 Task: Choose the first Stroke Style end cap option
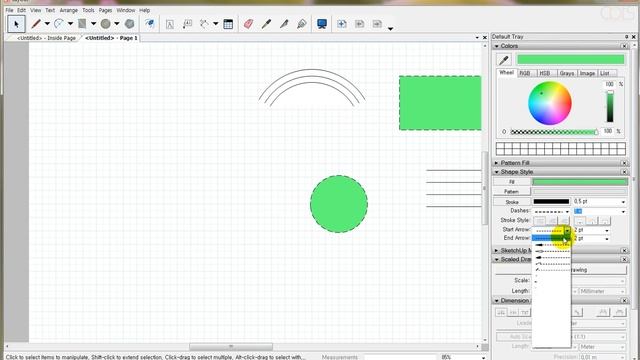[580, 221]
